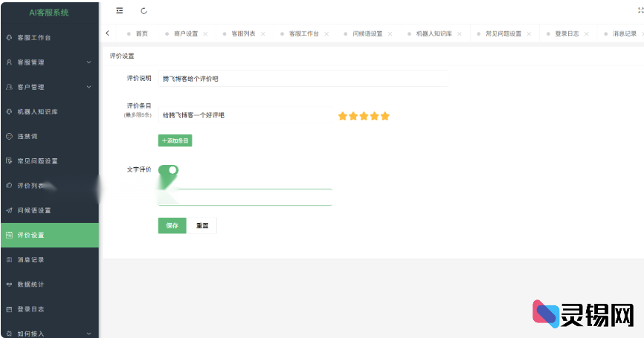This screenshot has width=644, height=338.
Task: Click the 重置 button
Action: tap(202, 226)
